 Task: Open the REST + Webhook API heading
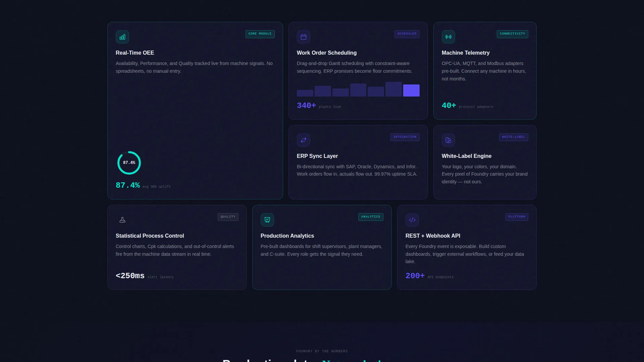[x=433, y=236]
